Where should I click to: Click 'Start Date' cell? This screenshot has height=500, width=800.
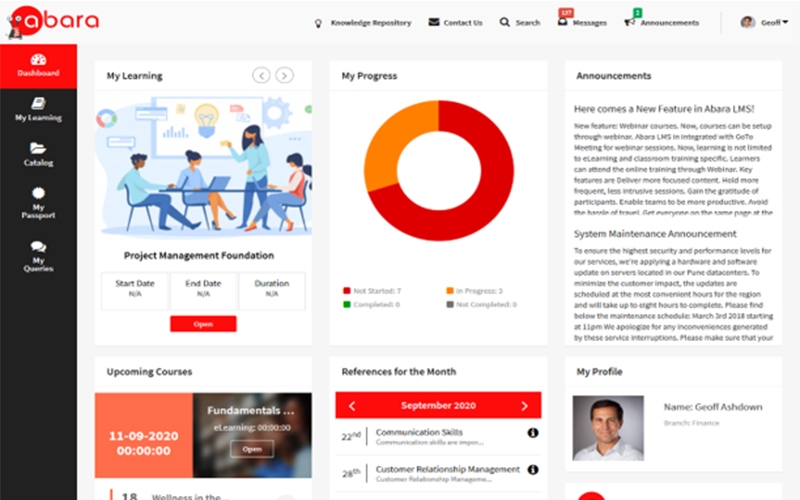135,291
